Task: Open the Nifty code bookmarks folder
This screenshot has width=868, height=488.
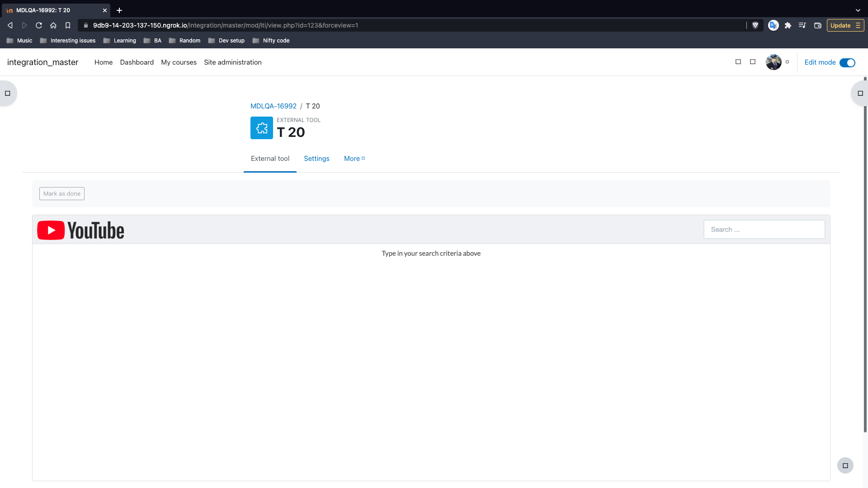Action: point(271,41)
